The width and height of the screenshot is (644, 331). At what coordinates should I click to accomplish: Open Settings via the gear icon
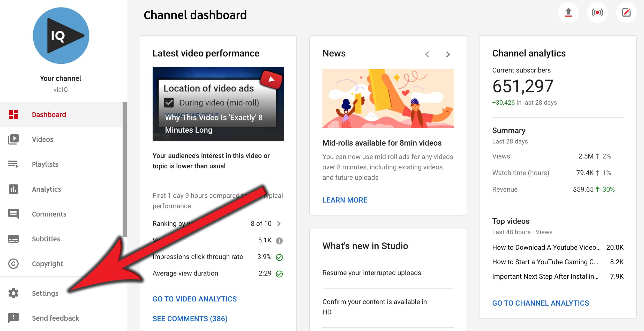pyautogui.click(x=13, y=293)
